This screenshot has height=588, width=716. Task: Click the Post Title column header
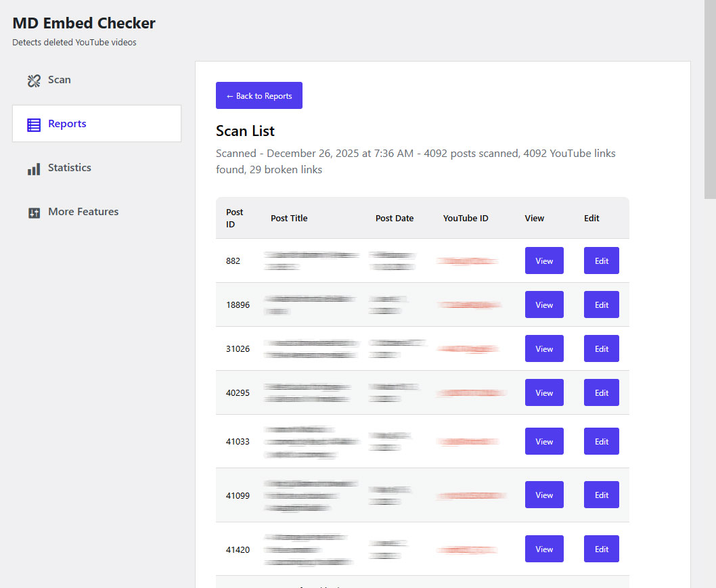(x=289, y=219)
